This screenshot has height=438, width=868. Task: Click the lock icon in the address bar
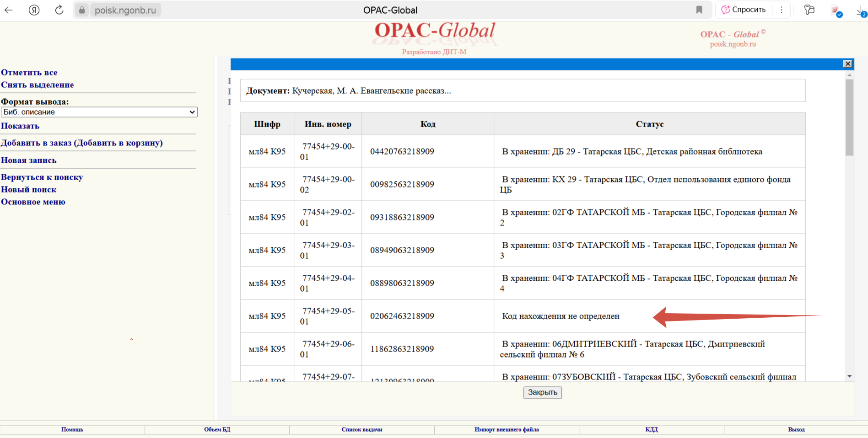click(82, 10)
